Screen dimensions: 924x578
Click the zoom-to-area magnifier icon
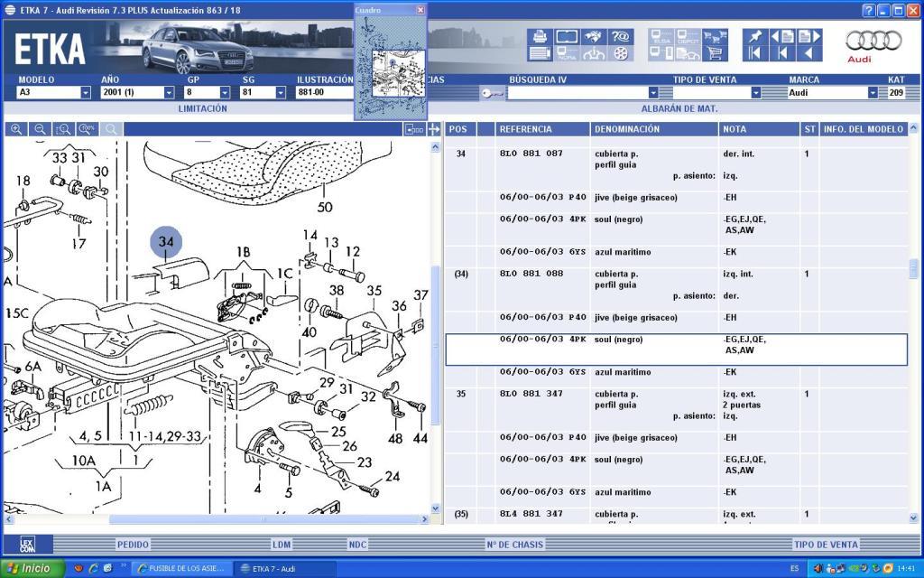coord(63,129)
